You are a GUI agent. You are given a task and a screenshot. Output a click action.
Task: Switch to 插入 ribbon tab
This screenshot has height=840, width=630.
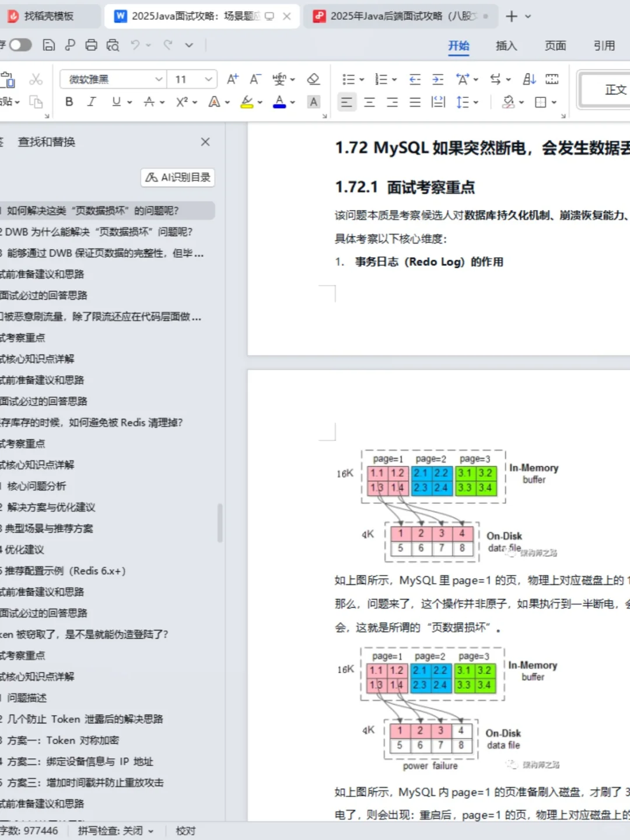click(506, 45)
